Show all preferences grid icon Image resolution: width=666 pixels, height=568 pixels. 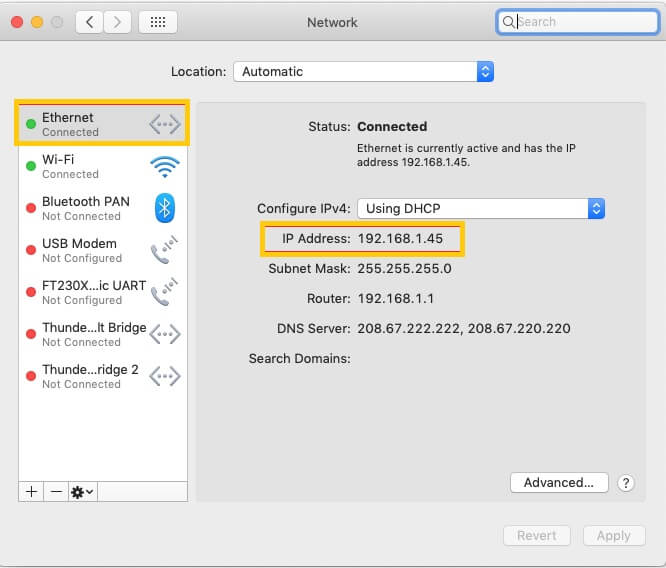158,22
